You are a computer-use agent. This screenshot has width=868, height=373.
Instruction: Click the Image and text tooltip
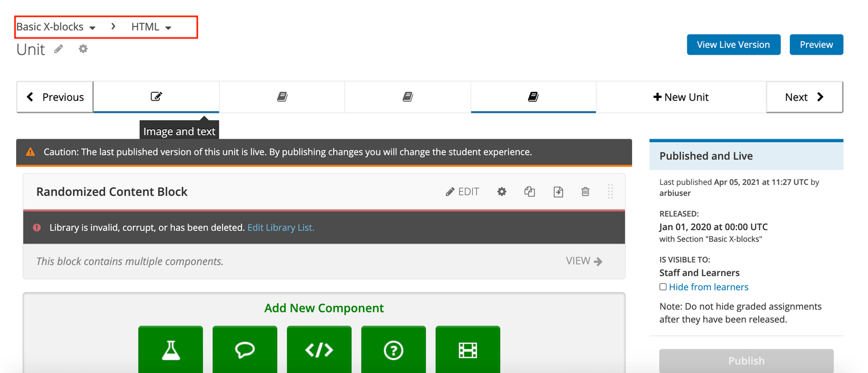[179, 130]
